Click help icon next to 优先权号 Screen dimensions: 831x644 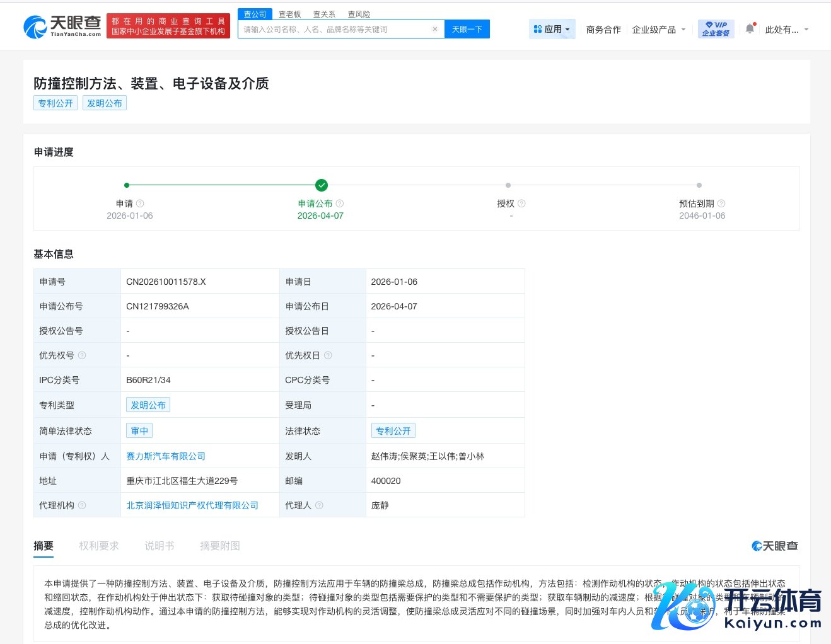click(82, 355)
